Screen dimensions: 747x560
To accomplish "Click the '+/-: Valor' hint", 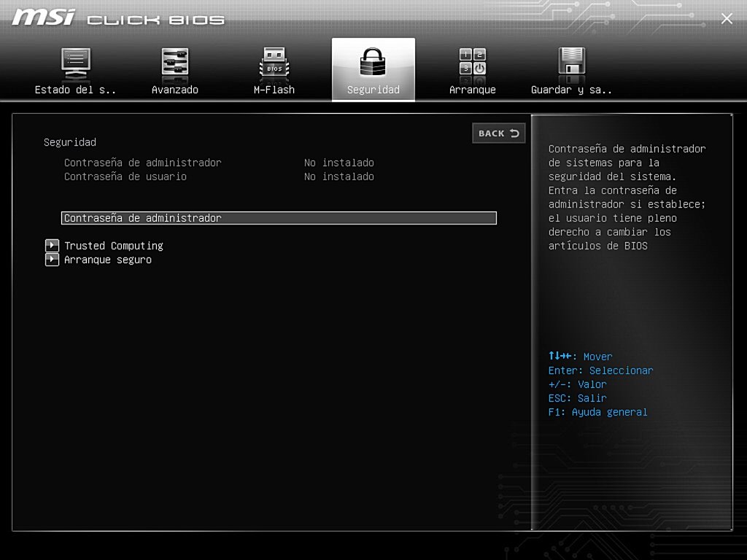I will tap(577, 384).
